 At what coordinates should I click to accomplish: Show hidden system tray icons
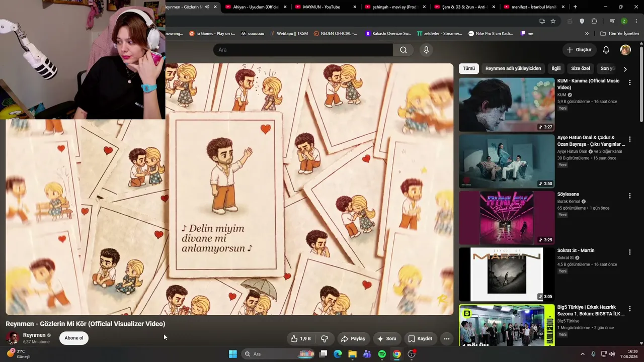pyautogui.click(x=583, y=354)
